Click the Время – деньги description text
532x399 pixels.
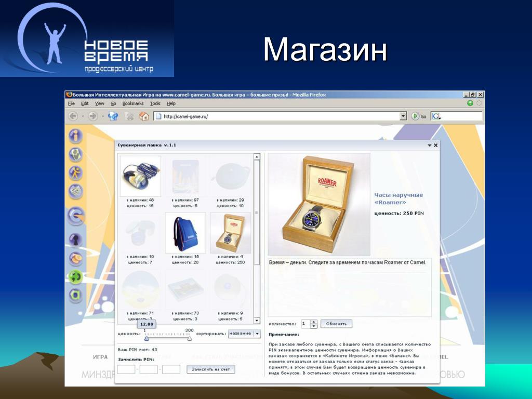[348, 262]
